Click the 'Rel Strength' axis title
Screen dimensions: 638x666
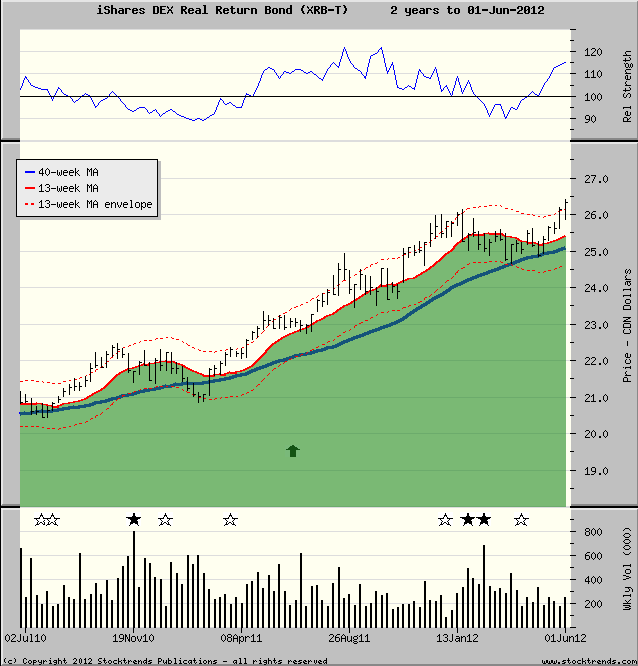pyautogui.click(x=627, y=87)
